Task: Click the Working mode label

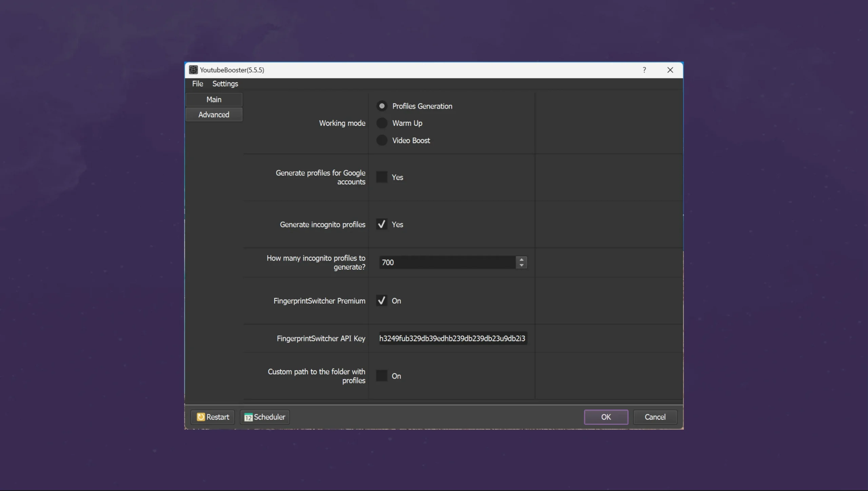Action: [x=342, y=123]
